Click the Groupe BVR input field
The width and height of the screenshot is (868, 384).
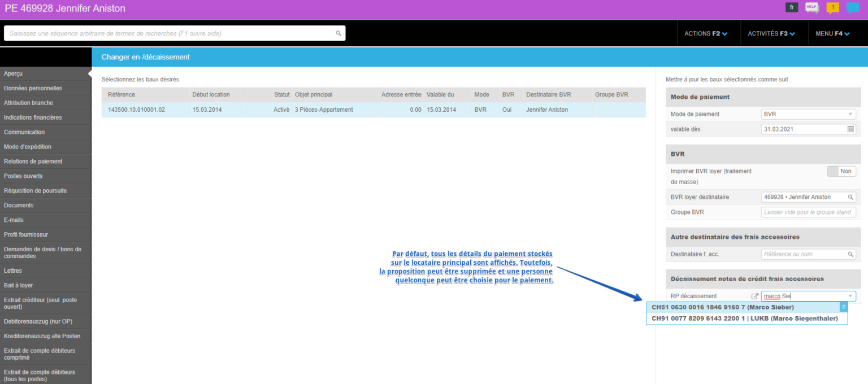pyautogui.click(x=808, y=212)
